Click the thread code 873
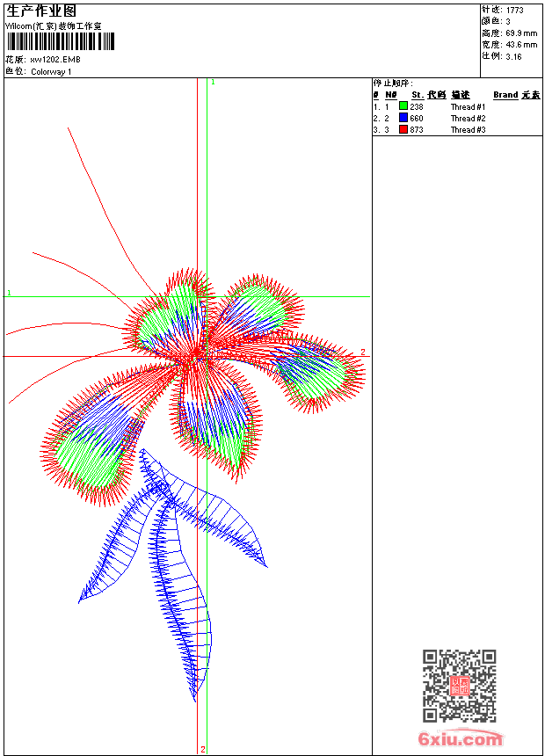The height and width of the screenshot is (756, 545). coord(417,129)
